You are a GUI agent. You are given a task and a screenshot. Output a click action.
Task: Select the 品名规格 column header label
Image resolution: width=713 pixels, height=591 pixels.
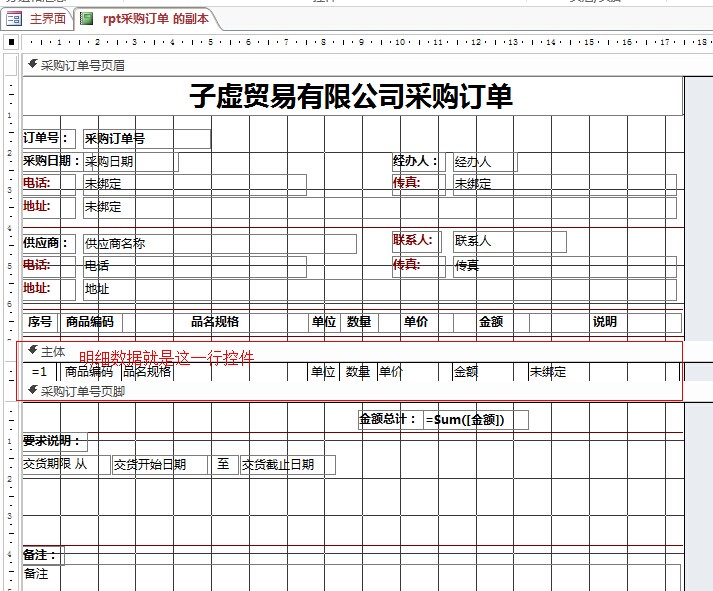[216, 322]
